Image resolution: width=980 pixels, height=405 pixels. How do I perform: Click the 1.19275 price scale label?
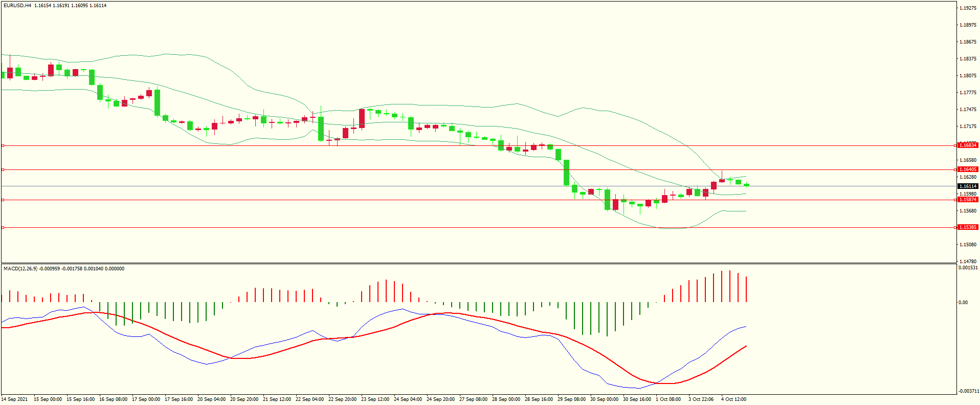968,8
